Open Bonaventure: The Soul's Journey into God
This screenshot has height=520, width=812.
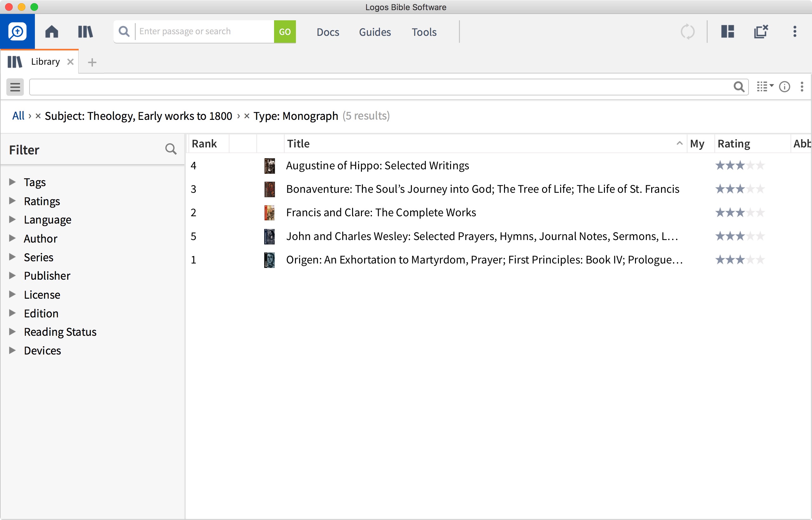(483, 189)
